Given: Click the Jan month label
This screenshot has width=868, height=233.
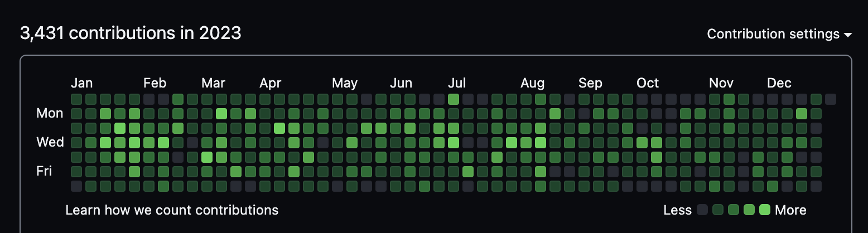Looking at the screenshot, I should (x=82, y=84).
